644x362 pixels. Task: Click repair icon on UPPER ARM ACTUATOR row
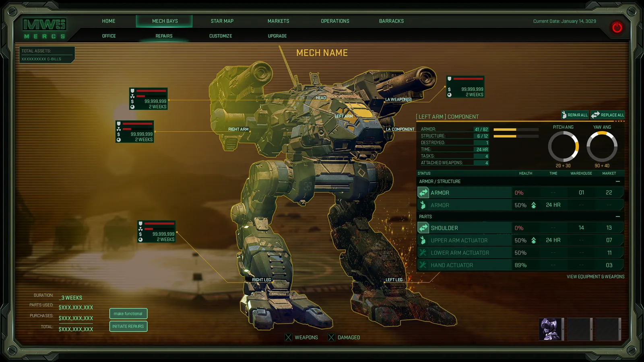click(x=423, y=240)
